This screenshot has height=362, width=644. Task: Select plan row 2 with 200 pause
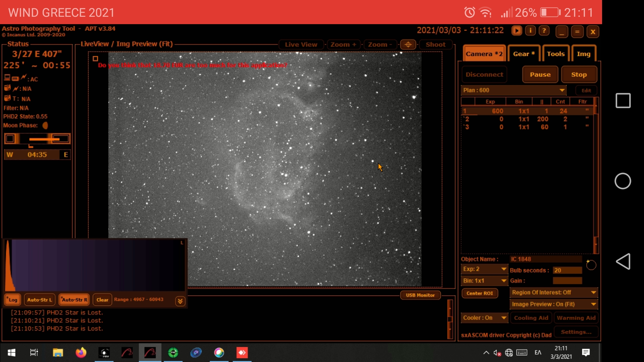pos(527,119)
